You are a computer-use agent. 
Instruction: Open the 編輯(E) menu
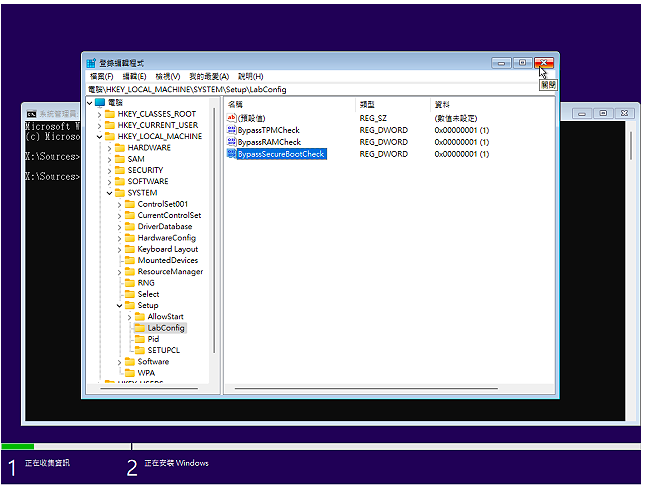(x=135, y=77)
